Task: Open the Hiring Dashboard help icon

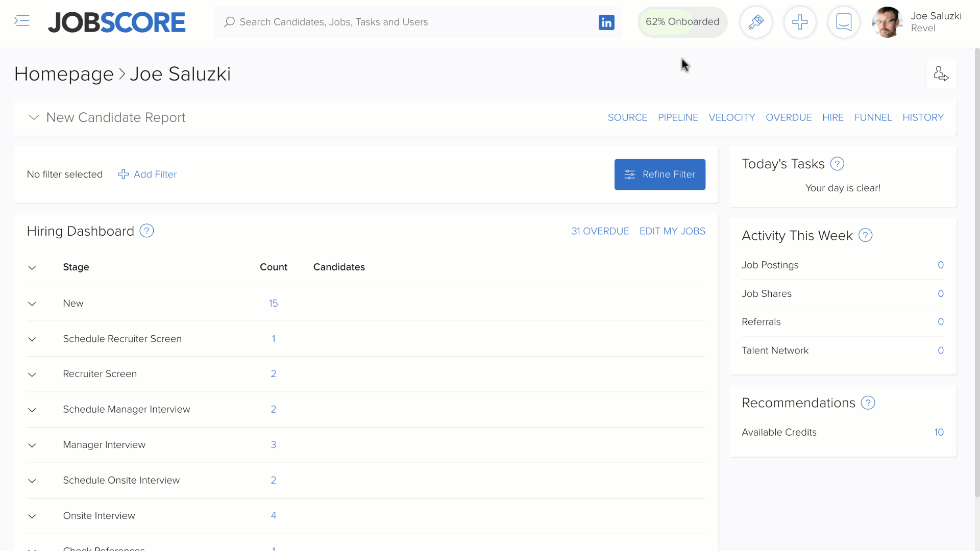Action: coord(146,231)
